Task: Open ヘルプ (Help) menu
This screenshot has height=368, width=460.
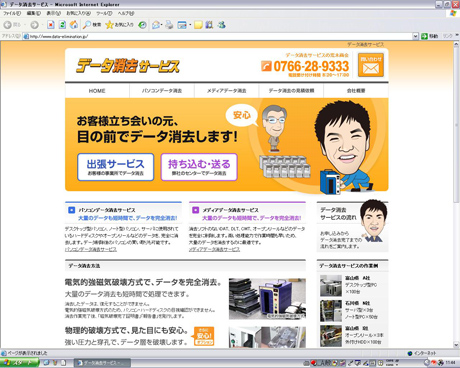Action: point(126,13)
